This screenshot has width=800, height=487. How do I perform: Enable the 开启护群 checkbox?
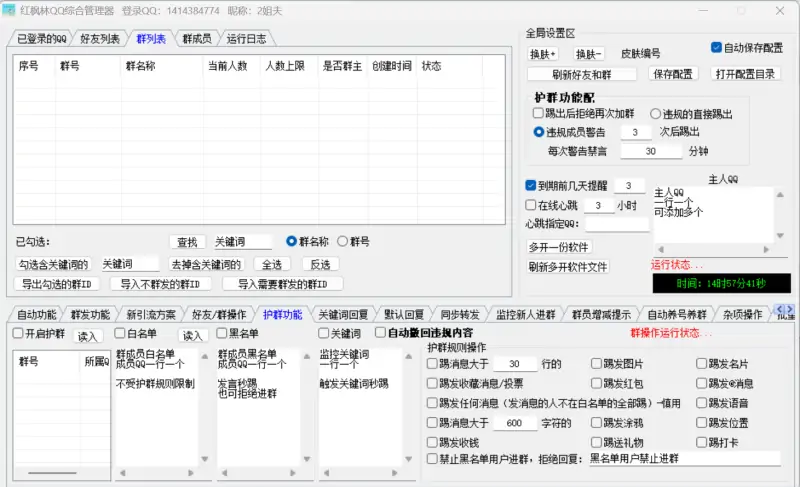click(18, 334)
